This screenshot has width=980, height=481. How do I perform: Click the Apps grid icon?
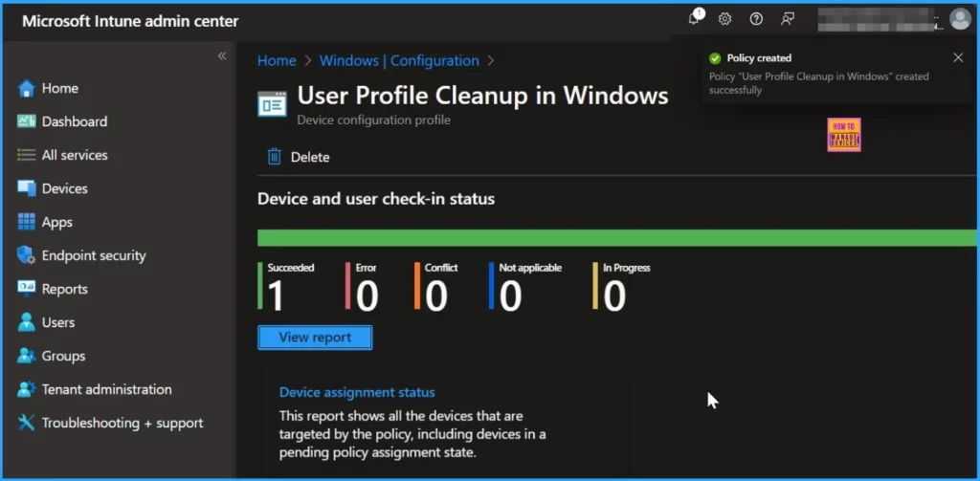[26, 222]
